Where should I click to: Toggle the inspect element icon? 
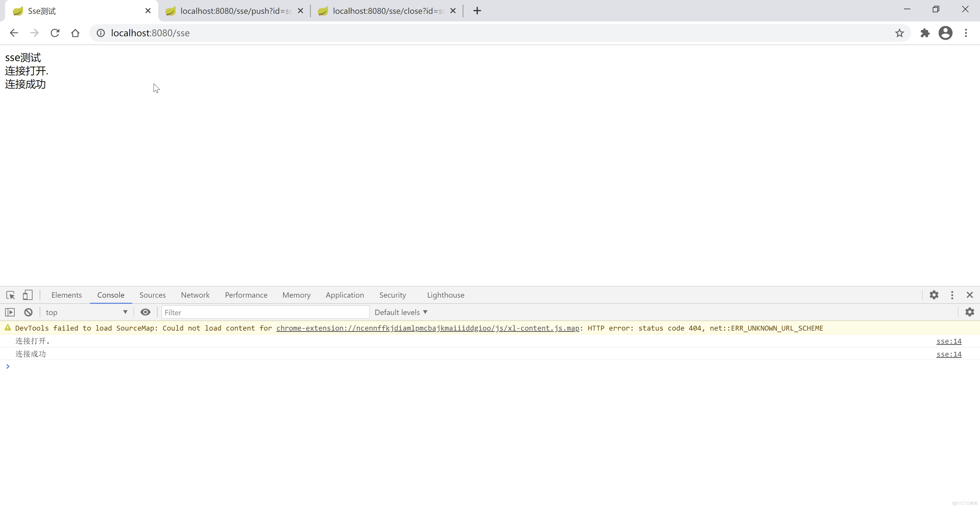click(x=10, y=295)
